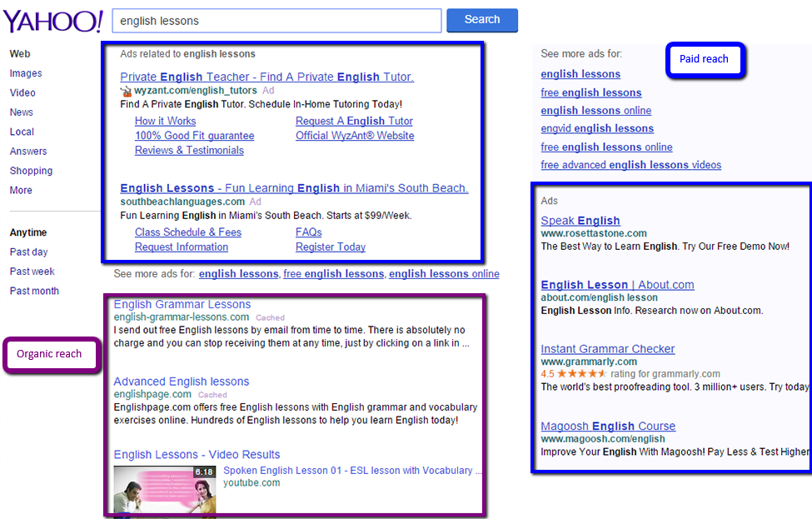The width and height of the screenshot is (812, 519).
Task: Open Answers results
Action: 28,152
